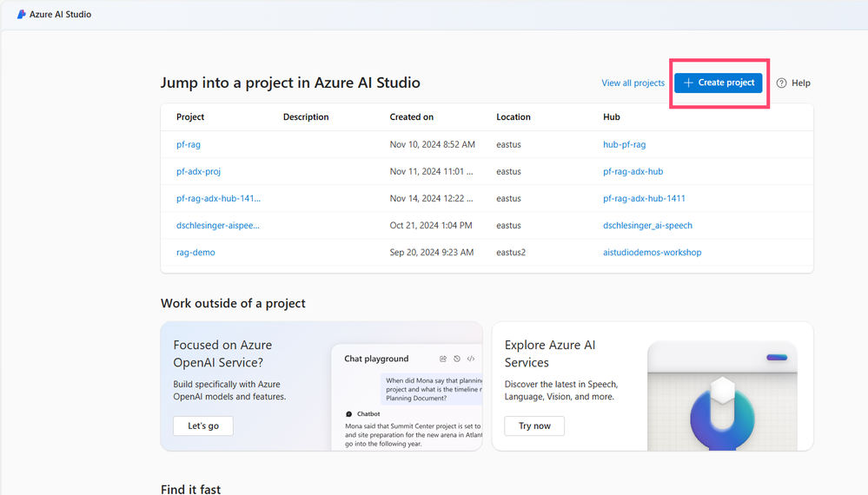The image size is (868, 495).
Task: Click the Nov 10, 2024 8:52 AM cell
Action: click(x=432, y=144)
